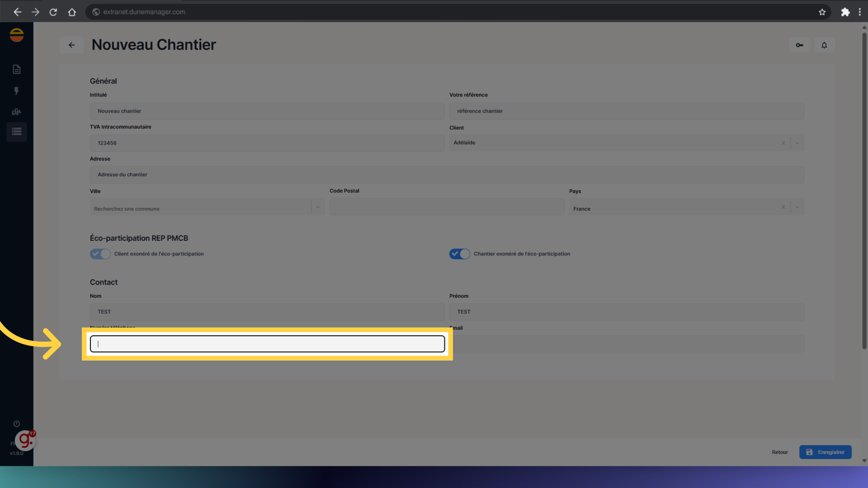Click the lightning bolt sidebar icon
Image resolution: width=868 pixels, height=488 pixels.
coord(17,91)
